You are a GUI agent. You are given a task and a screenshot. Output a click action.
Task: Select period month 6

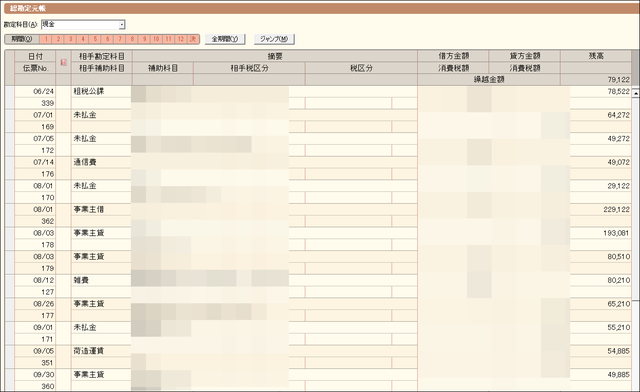107,39
